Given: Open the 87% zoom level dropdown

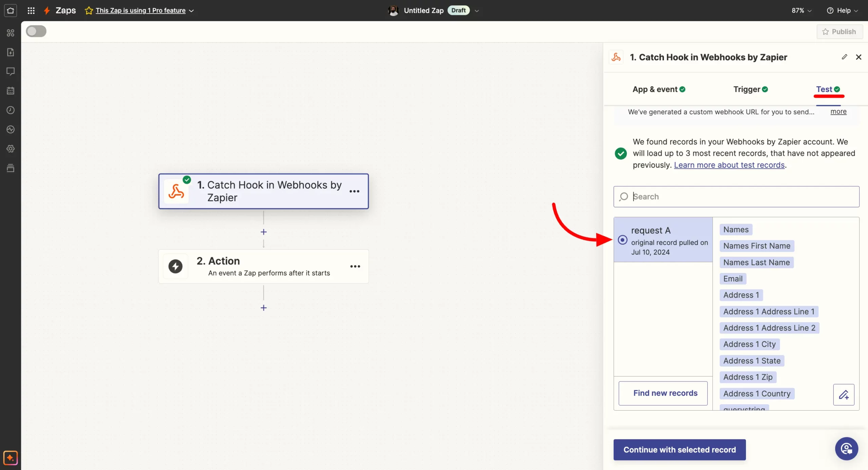Looking at the screenshot, I should pyautogui.click(x=802, y=11).
